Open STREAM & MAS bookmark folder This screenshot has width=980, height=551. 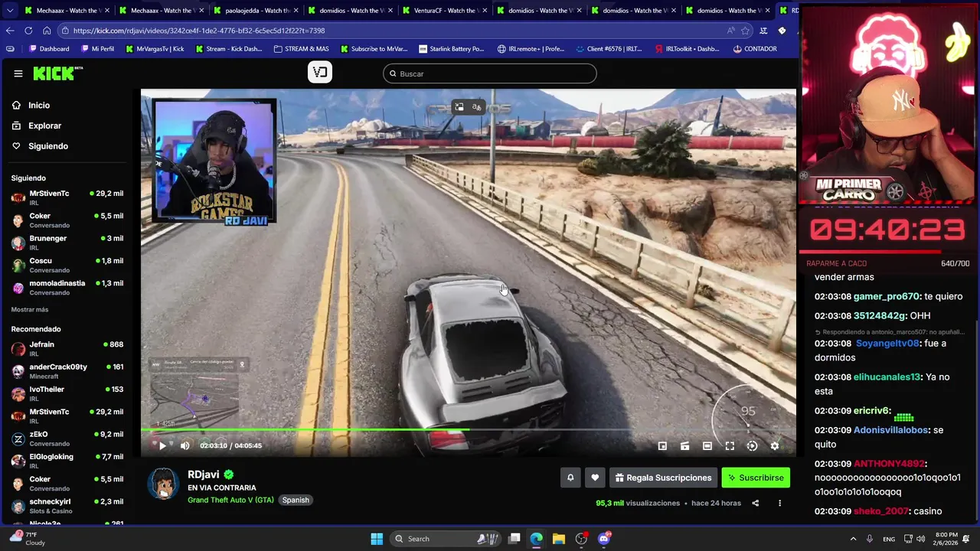(301, 49)
